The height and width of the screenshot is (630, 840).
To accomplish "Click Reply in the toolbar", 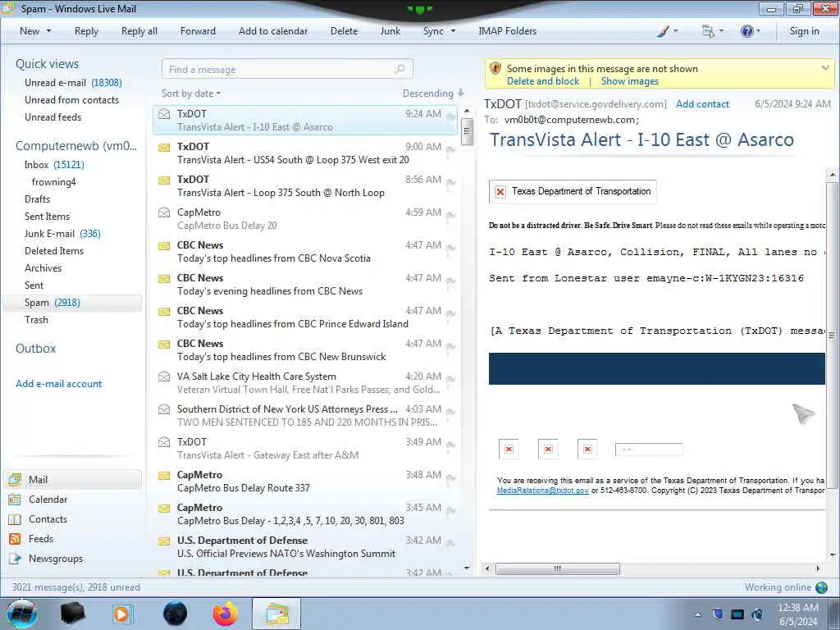I will 86,31.
